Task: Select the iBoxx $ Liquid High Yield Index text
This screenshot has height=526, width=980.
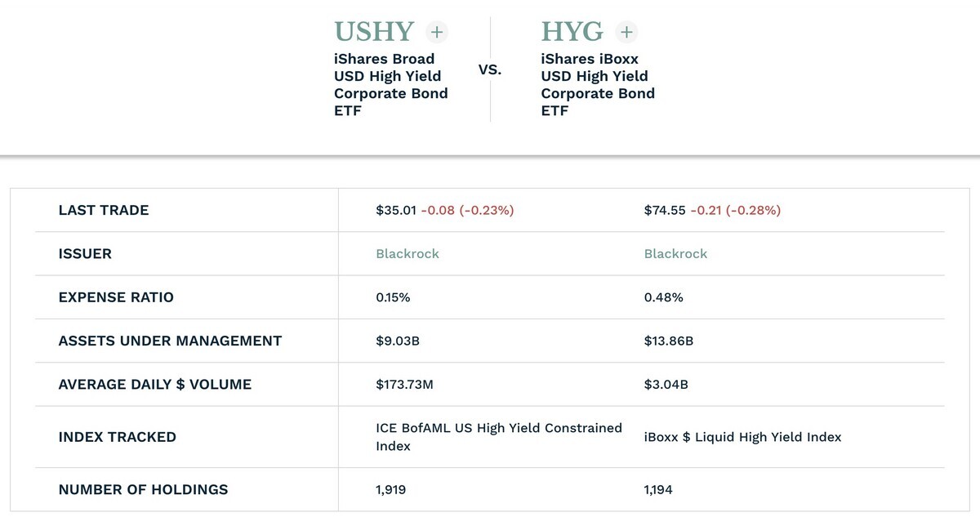Action: [x=742, y=437]
